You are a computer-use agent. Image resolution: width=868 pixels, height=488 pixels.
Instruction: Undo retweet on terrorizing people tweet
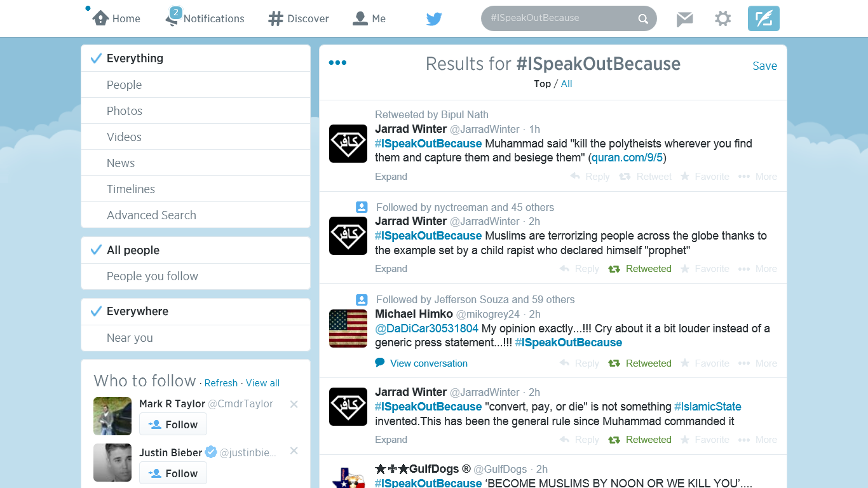(640, 269)
